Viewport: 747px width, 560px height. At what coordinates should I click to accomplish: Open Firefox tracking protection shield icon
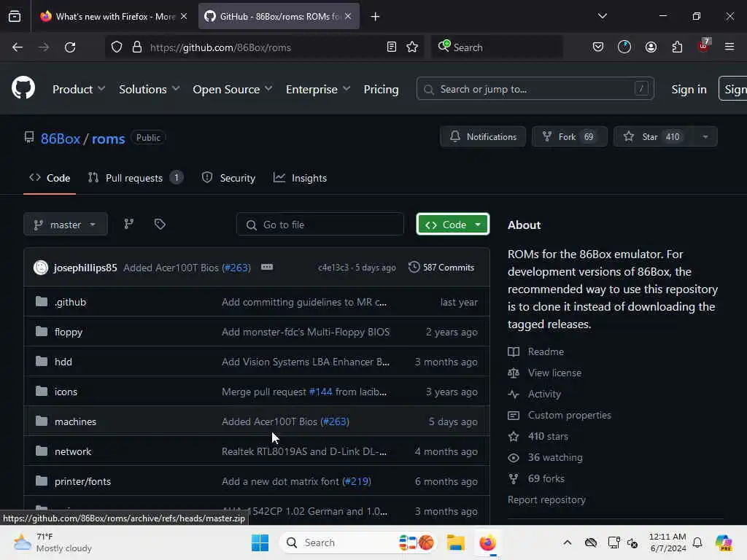tap(117, 47)
